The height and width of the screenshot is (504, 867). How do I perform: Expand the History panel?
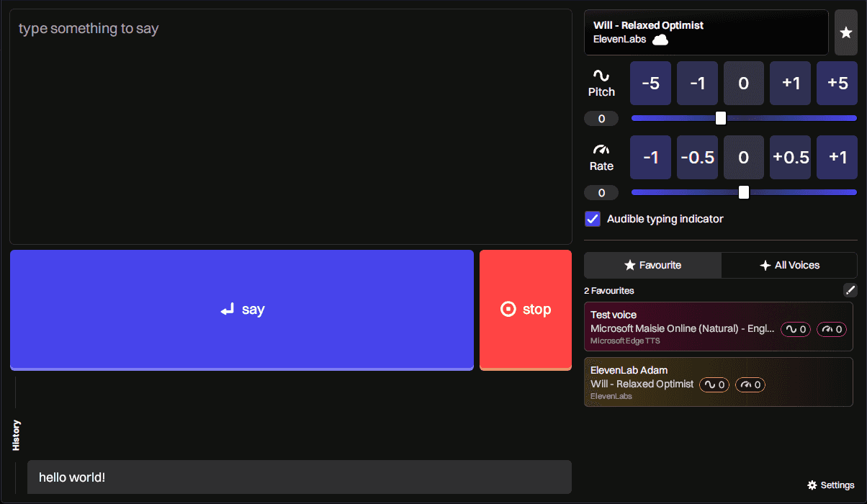pyautogui.click(x=16, y=435)
